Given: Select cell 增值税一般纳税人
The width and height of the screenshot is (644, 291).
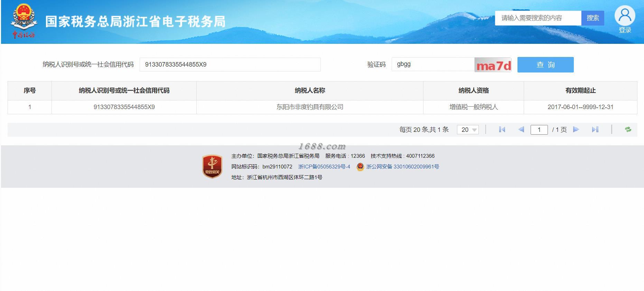Looking at the screenshot, I should coord(474,107).
